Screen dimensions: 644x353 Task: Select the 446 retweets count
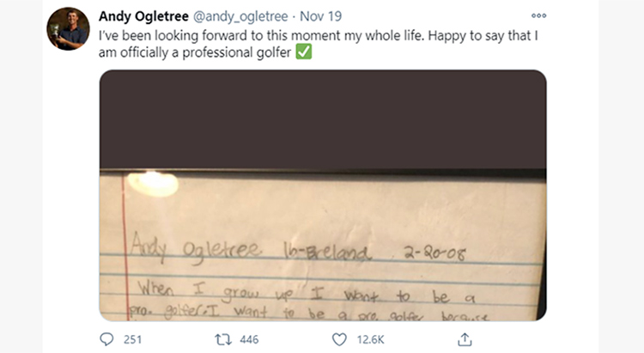[249, 339]
